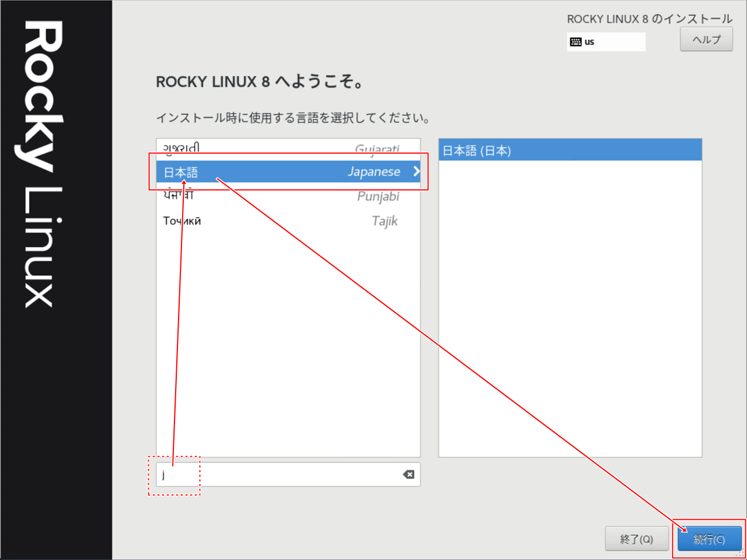Click empty area of locale list panel

pyautogui.click(x=570, y=309)
